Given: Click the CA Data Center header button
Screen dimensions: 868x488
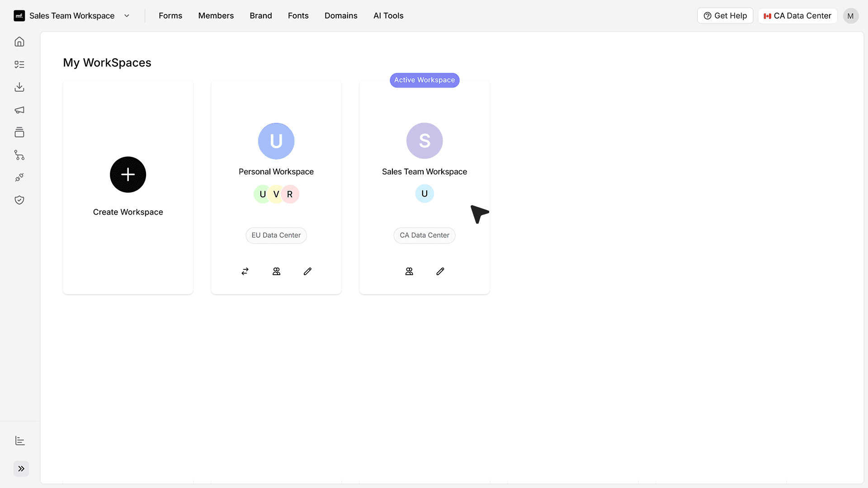Looking at the screenshot, I should pos(797,16).
